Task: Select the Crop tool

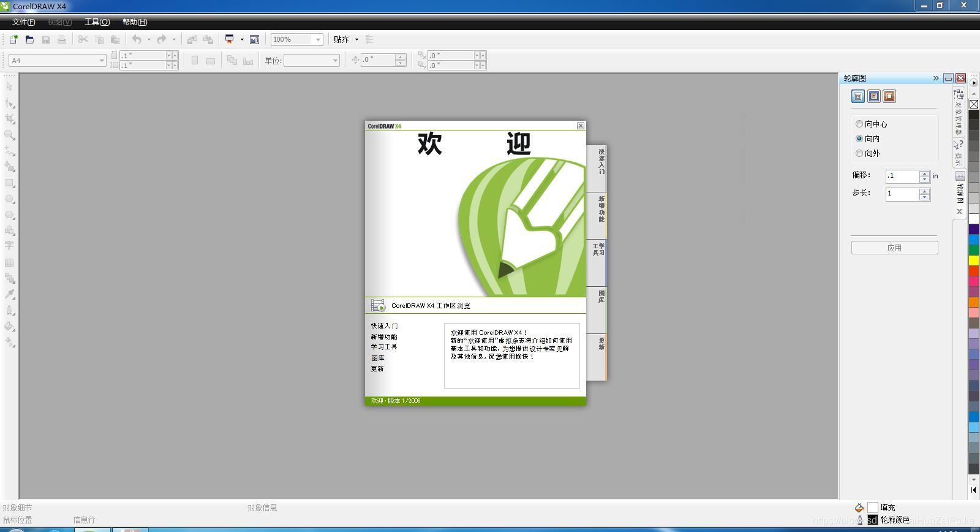Action: pyautogui.click(x=9, y=119)
